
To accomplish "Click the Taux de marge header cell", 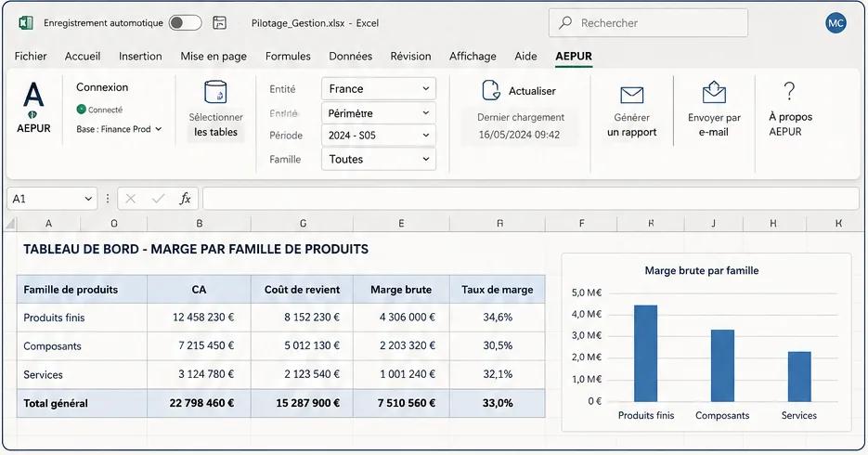I will 497,290.
